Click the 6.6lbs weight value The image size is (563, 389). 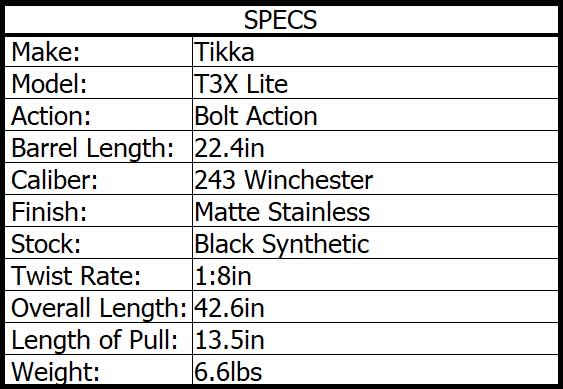pyautogui.click(x=228, y=372)
